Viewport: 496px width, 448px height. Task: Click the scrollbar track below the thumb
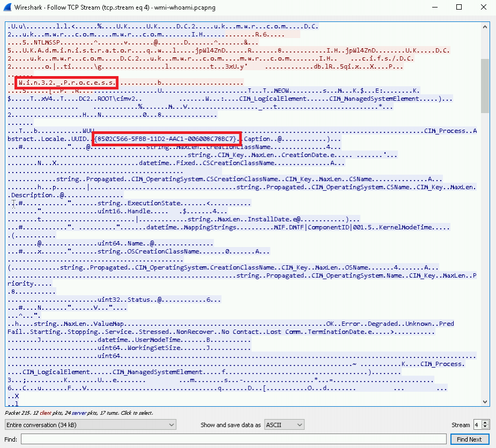click(485, 253)
